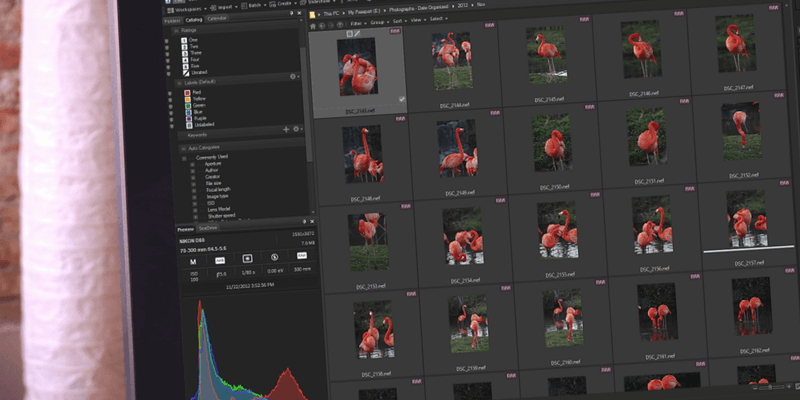This screenshot has width=800, height=400.
Task: Select the Blue color label swatch
Action: [x=188, y=112]
